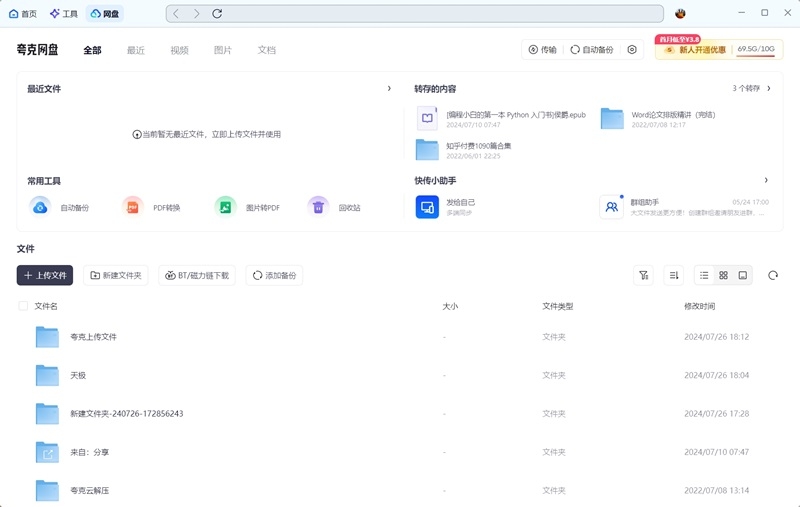Screen dimensions: 800x507
Task: Sort by 文件类型 column header
Action: [x=558, y=306]
